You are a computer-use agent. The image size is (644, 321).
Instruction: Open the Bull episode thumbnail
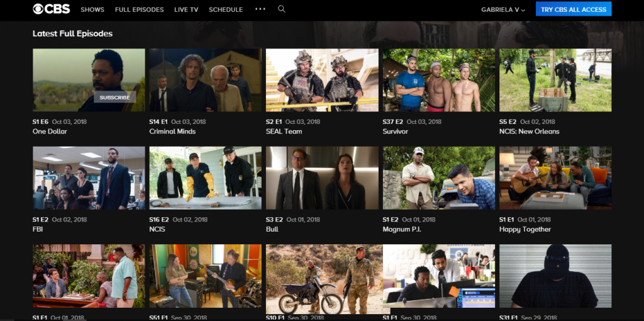point(322,178)
